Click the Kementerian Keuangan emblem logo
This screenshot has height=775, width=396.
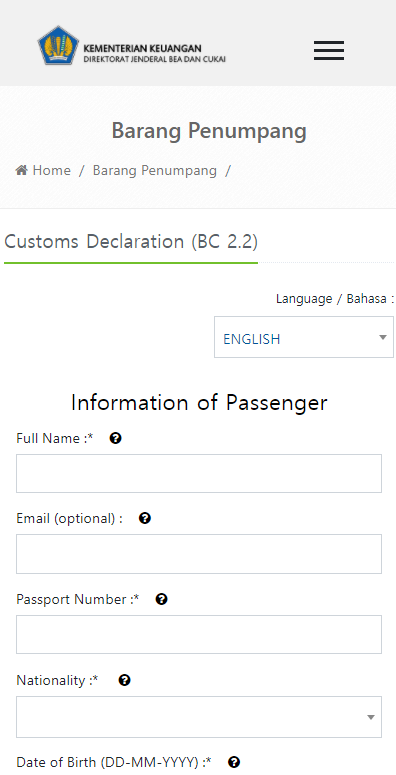58,45
